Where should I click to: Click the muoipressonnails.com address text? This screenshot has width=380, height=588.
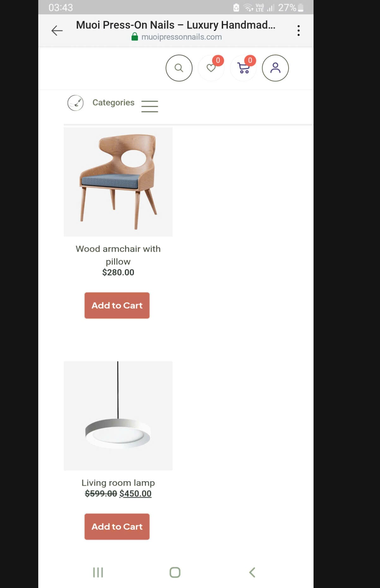click(182, 37)
